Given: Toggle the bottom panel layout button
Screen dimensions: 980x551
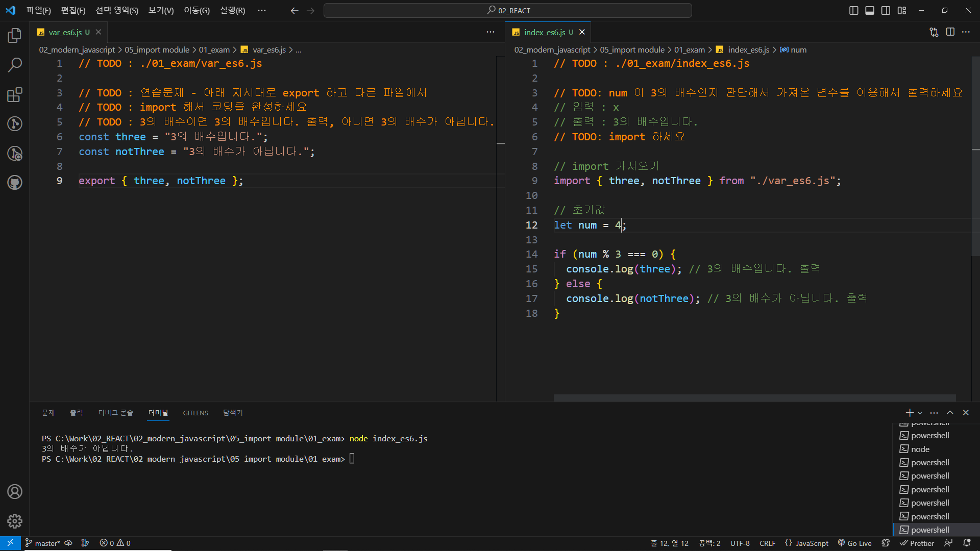Looking at the screenshot, I should [x=870, y=10].
